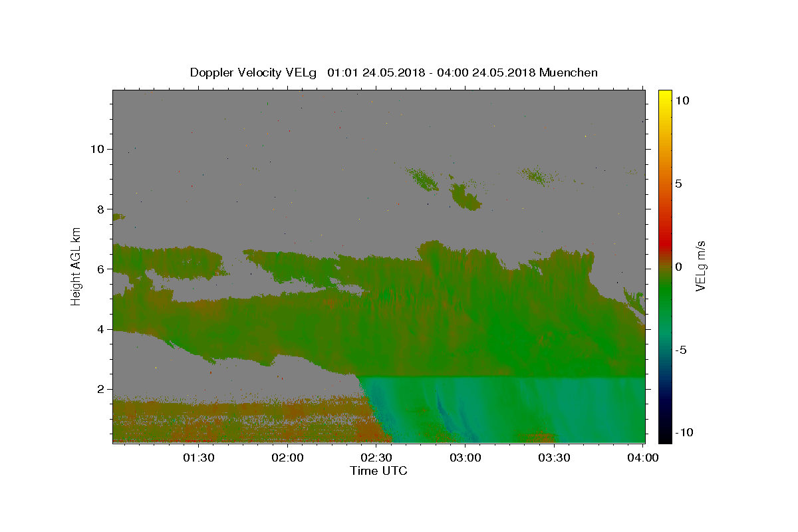This screenshot has width=798, height=532.
Task: Click the height tick label 10
Action: (98, 149)
